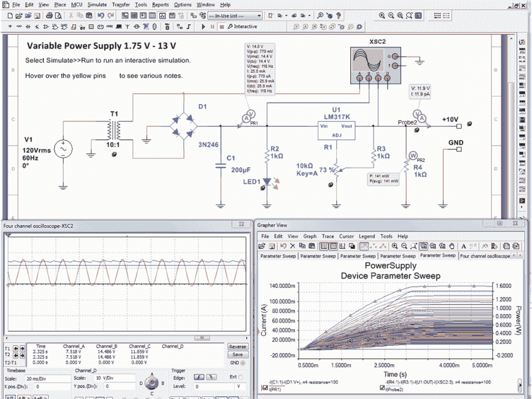Image resolution: width=532 pixels, height=399 pixels.
Task: Click the text annotation A icon in Grapher
Action: pos(463,246)
